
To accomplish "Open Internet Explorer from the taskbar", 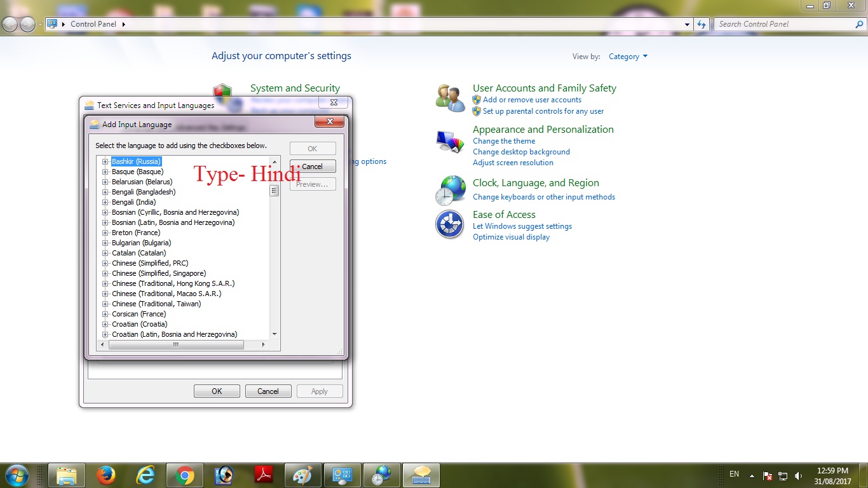I will coord(145,475).
